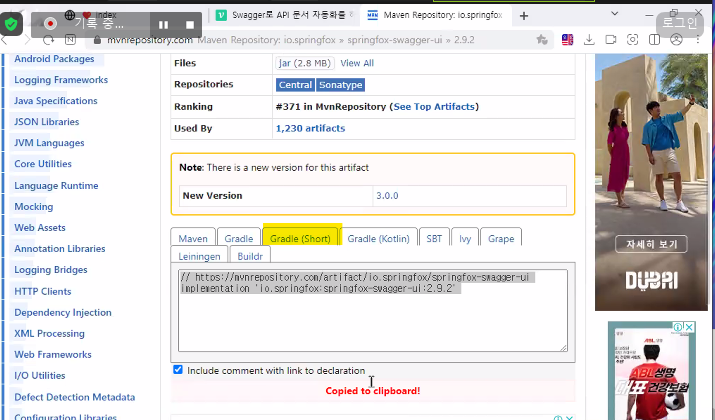The height and width of the screenshot is (420, 715).
Task: Click the red record indicator icon
Action: click(x=50, y=24)
